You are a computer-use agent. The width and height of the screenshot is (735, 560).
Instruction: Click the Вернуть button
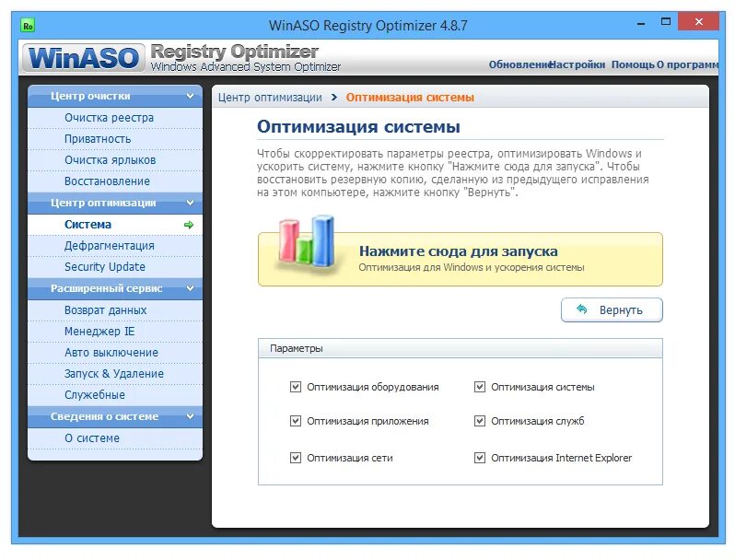[612, 309]
